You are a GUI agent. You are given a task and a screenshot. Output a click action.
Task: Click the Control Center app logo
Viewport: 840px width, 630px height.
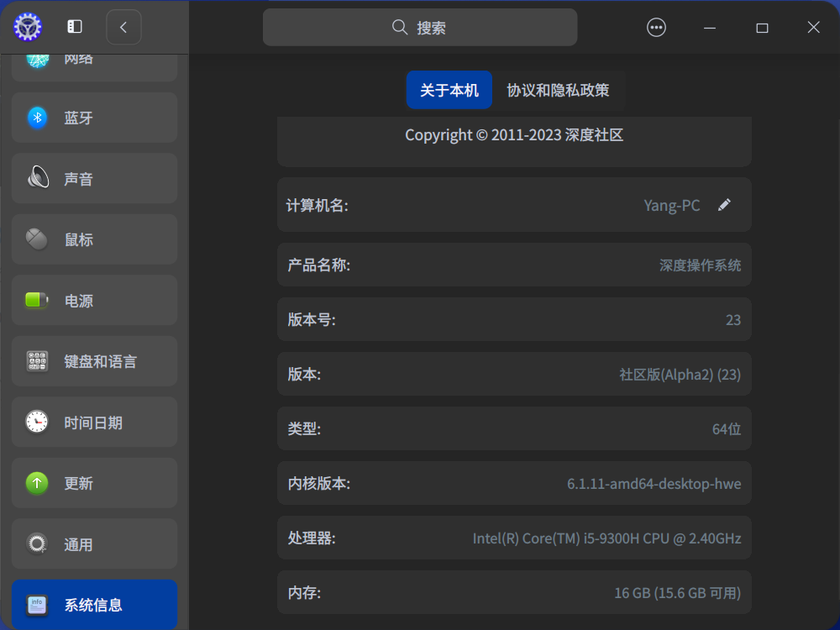pos(28,27)
